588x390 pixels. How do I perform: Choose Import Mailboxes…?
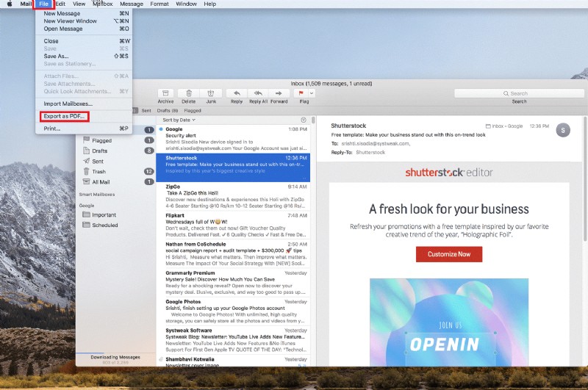click(84, 104)
